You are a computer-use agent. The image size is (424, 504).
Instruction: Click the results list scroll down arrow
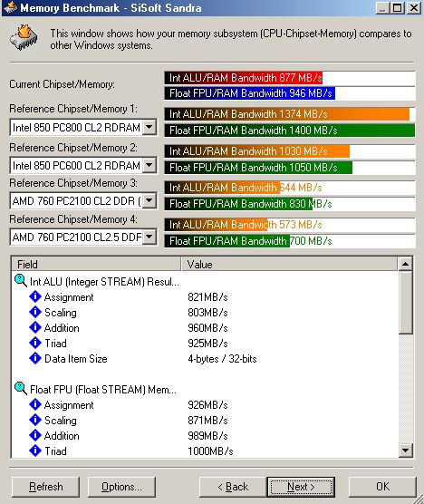click(405, 450)
